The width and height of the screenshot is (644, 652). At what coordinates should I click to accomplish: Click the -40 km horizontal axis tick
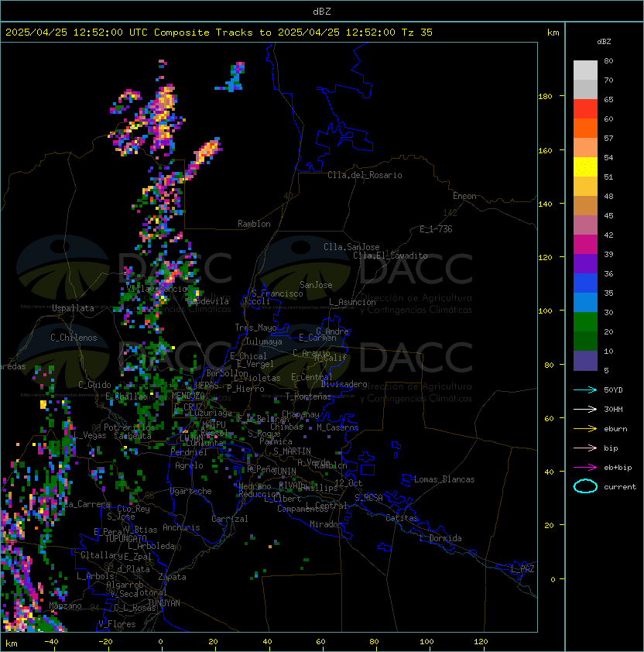51,642
